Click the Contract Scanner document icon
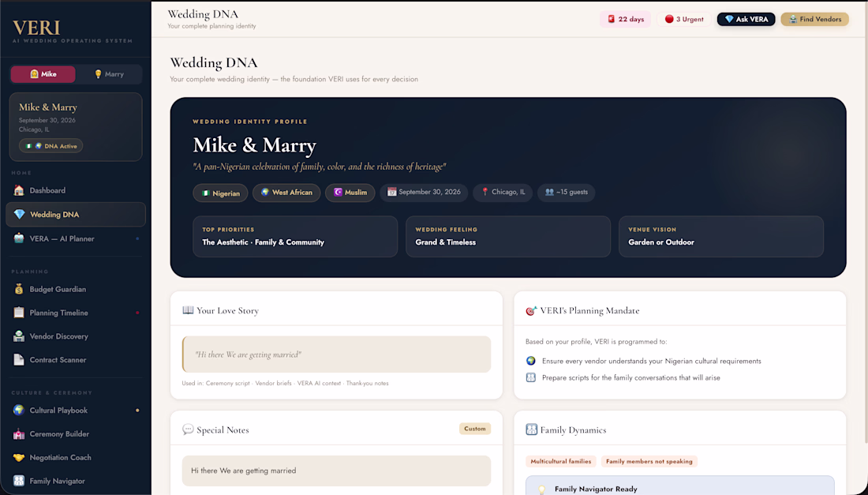The width and height of the screenshot is (868, 495). point(19,360)
